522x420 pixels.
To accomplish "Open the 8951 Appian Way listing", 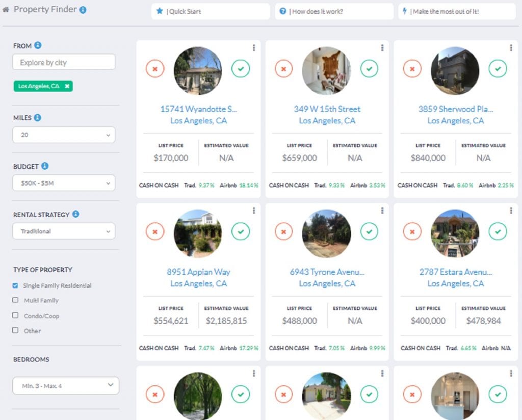I will (x=198, y=272).
